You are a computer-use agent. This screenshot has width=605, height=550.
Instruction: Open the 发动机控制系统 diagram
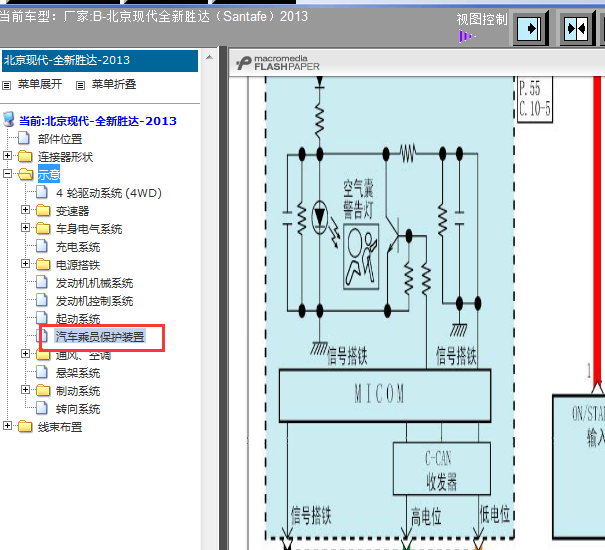tap(95, 301)
